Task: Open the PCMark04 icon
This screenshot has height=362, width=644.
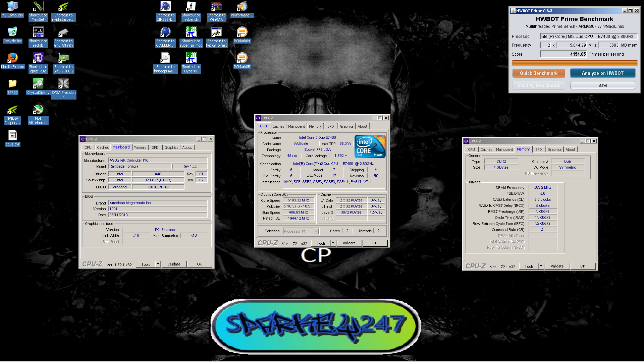Action: pos(242,35)
